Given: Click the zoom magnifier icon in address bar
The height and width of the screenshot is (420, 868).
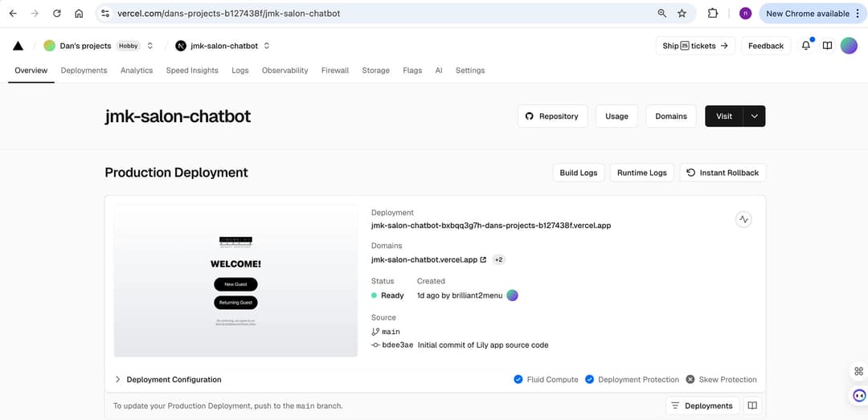Looking at the screenshot, I should coord(661,14).
